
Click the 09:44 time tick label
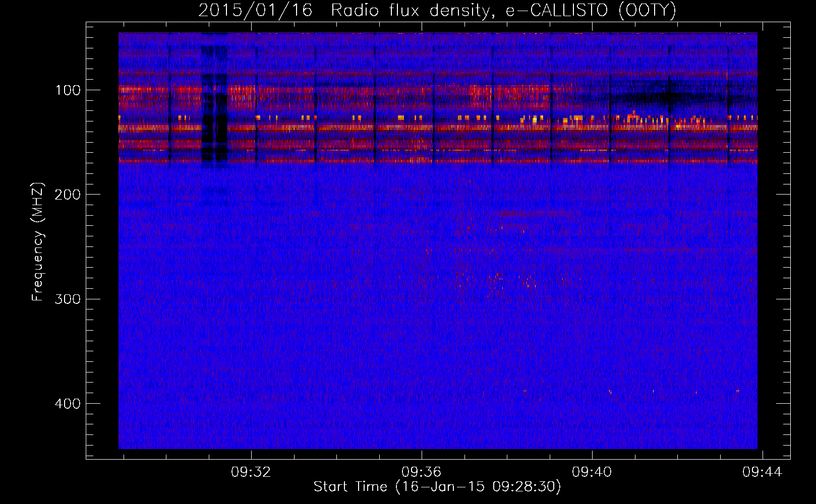tap(762, 472)
